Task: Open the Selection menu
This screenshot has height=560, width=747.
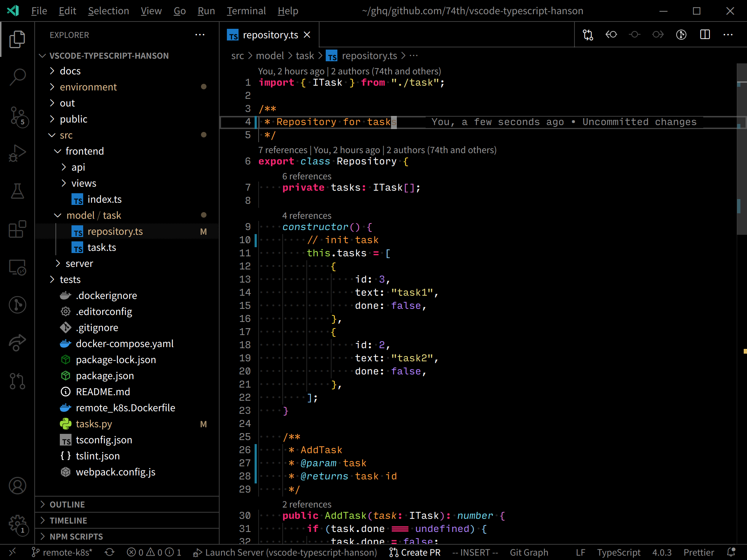Action: click(x=108, y=11)
